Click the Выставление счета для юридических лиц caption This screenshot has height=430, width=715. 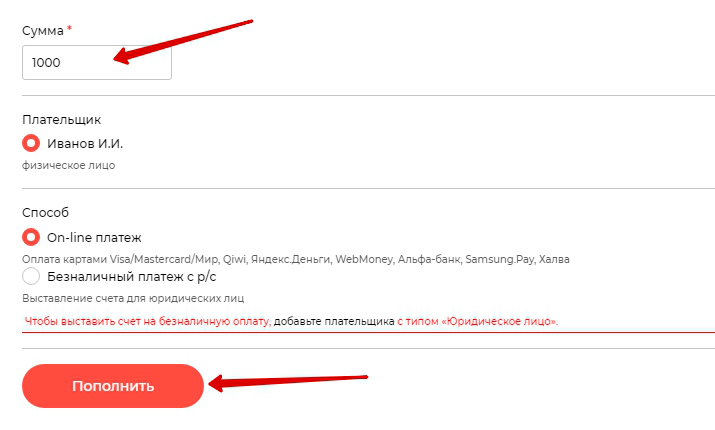pos(133,298)
